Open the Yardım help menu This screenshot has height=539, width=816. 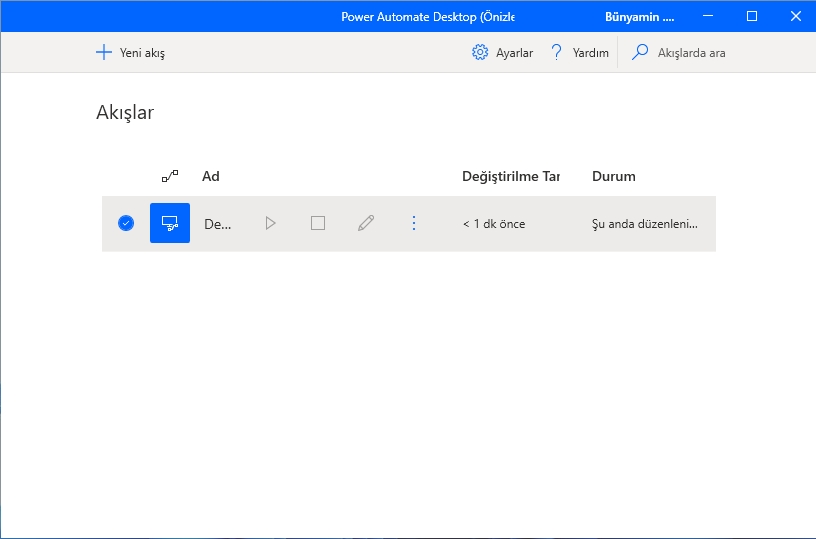click(591, 53)
